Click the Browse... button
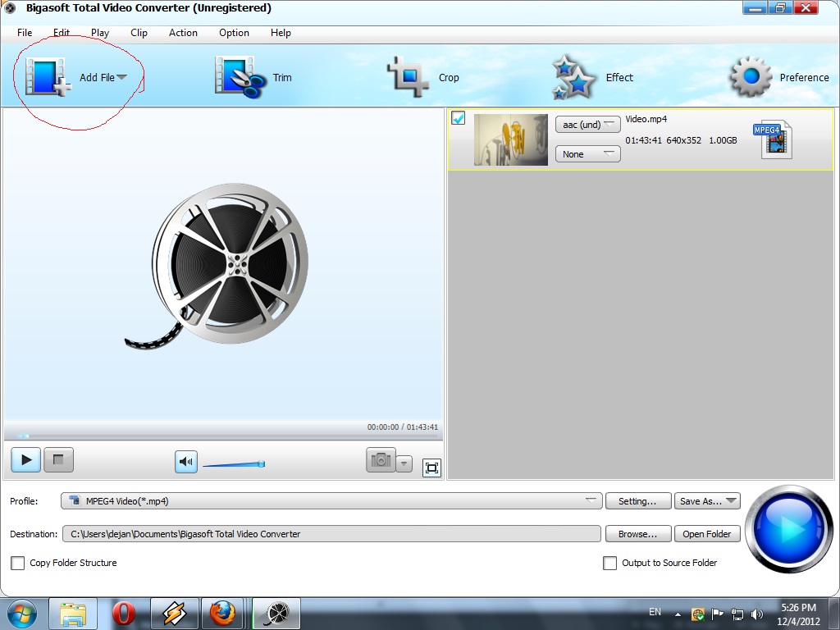Screen dimensions: 840x630 (637, 533)
